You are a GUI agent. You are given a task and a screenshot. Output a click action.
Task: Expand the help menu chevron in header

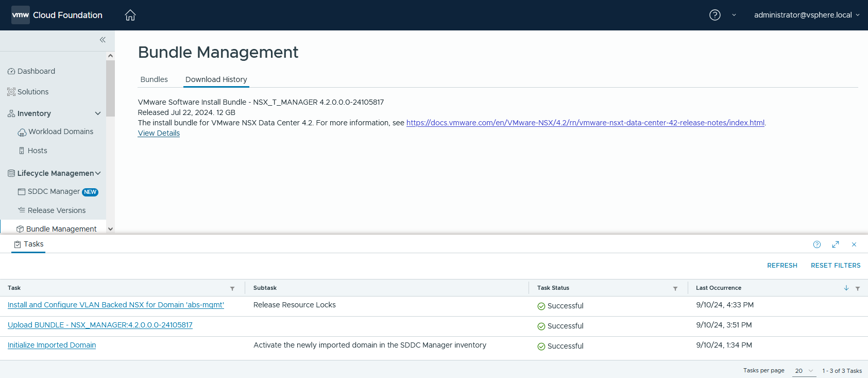734,15
